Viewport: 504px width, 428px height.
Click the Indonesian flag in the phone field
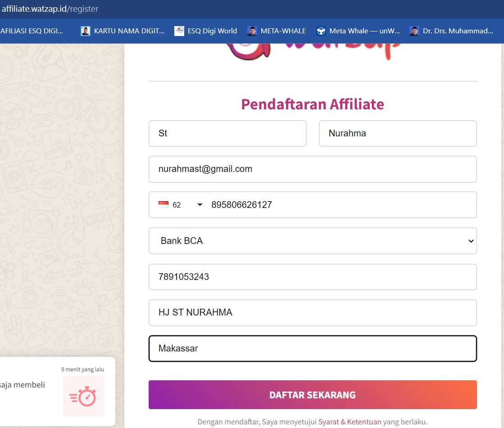163,204
